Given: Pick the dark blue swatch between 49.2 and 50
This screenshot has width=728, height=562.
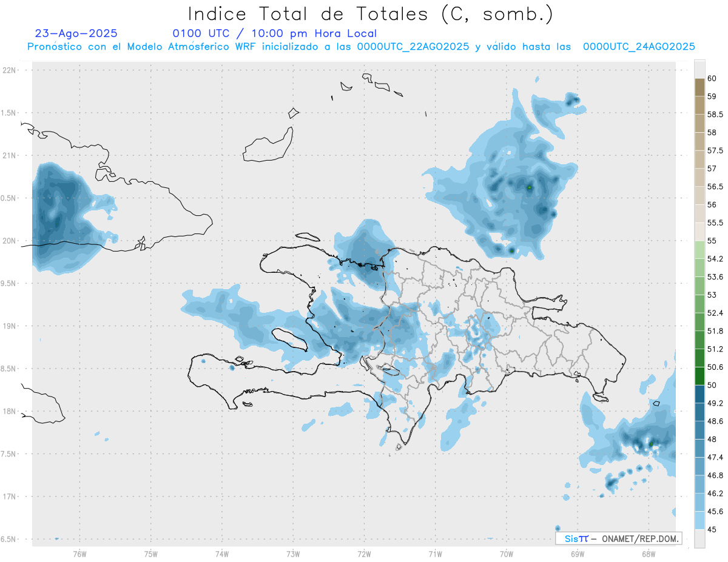Looking at the screenshot, I should point(699,394).
